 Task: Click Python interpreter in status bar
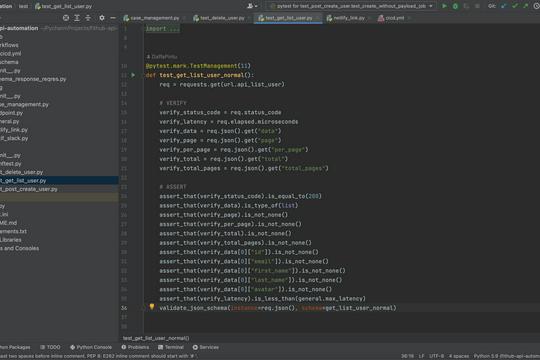tap(507, 356)
